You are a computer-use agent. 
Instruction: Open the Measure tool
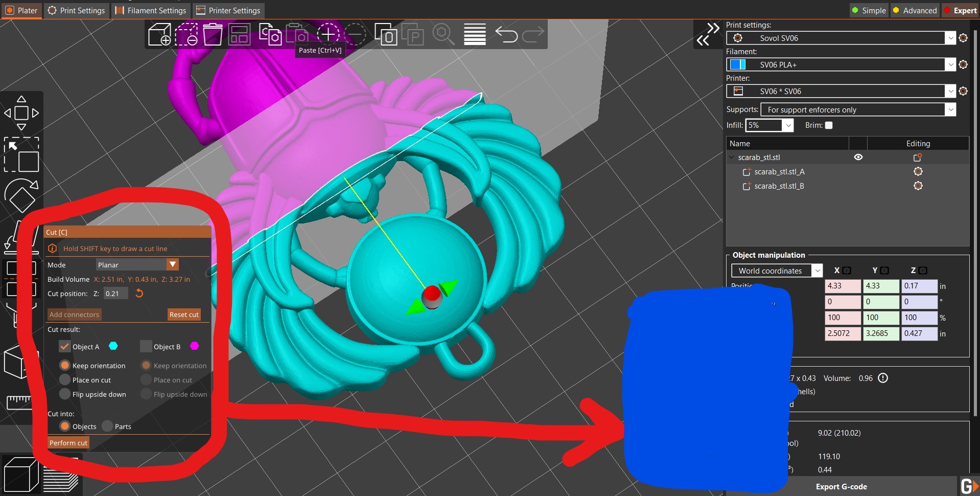20,404
